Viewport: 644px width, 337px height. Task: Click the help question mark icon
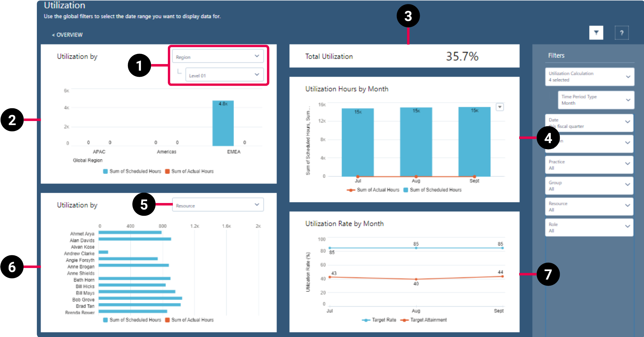(622, 32)
